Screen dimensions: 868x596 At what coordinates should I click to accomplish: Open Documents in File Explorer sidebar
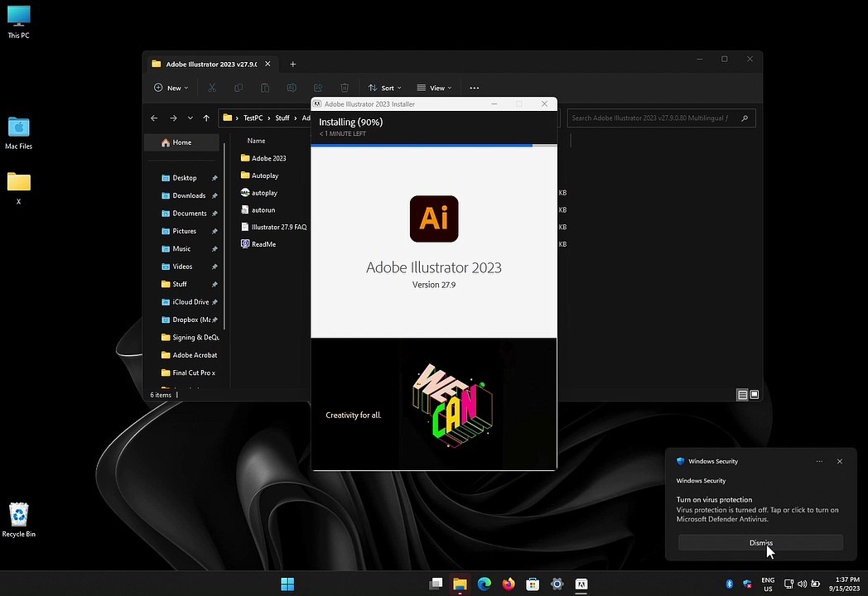(190, 213)
